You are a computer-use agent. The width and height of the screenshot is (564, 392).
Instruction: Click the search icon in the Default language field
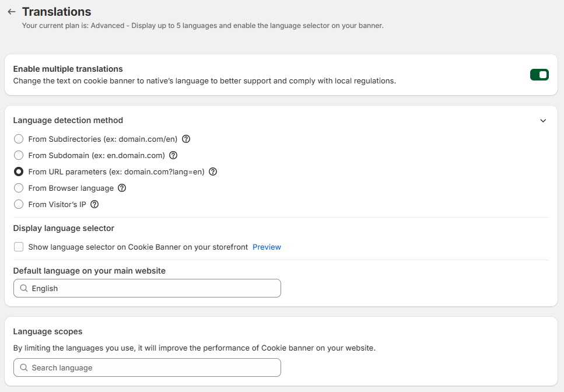coord(24,288)
